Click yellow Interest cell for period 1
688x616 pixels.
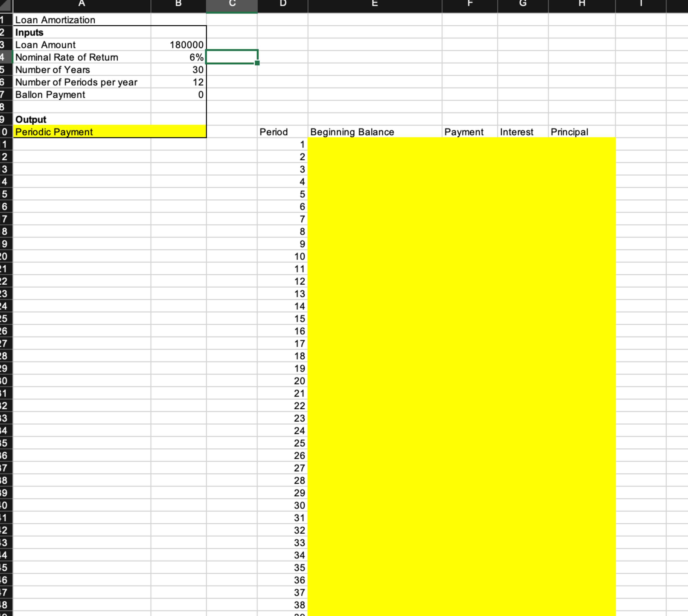click(523, 145)
